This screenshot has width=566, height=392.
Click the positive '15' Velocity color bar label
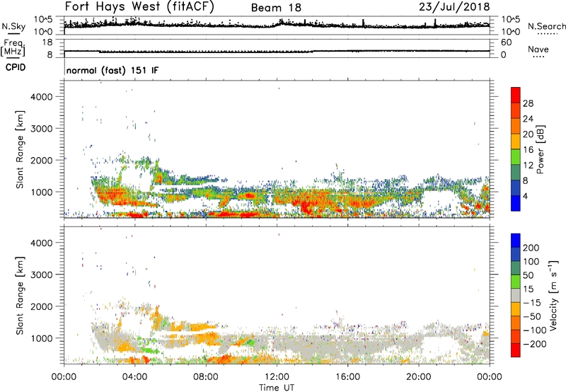point(528,289)
